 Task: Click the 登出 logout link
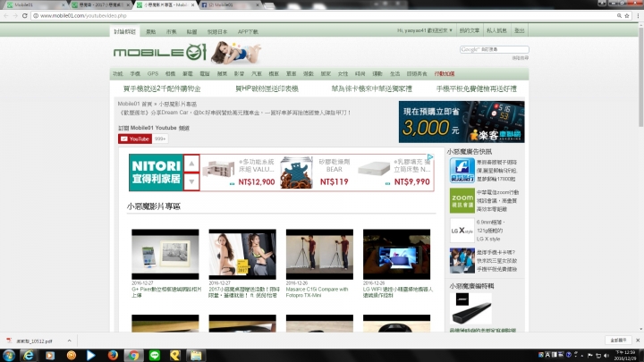[x=519, y=30]
